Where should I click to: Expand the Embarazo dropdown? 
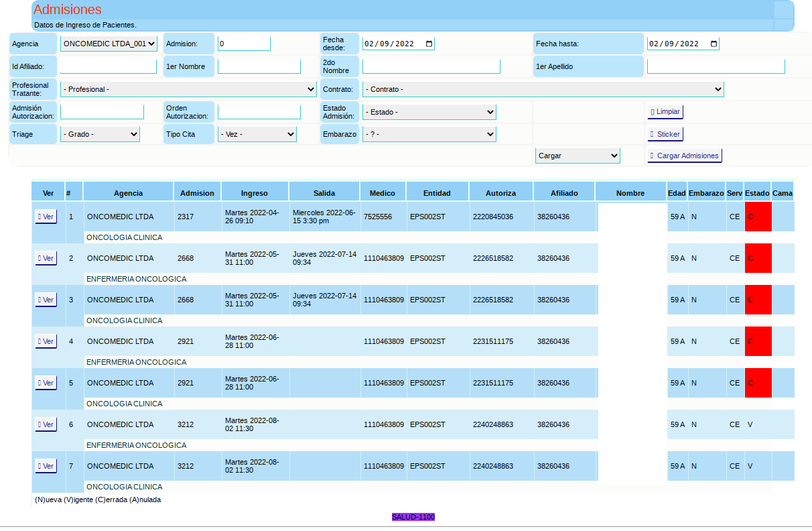[x=429, y=134]
